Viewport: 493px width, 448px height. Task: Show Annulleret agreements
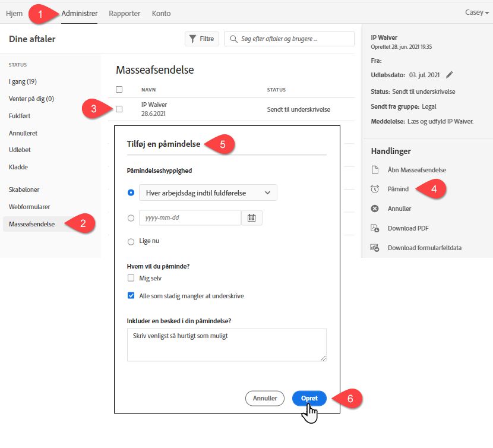click(x=23, y=133)
